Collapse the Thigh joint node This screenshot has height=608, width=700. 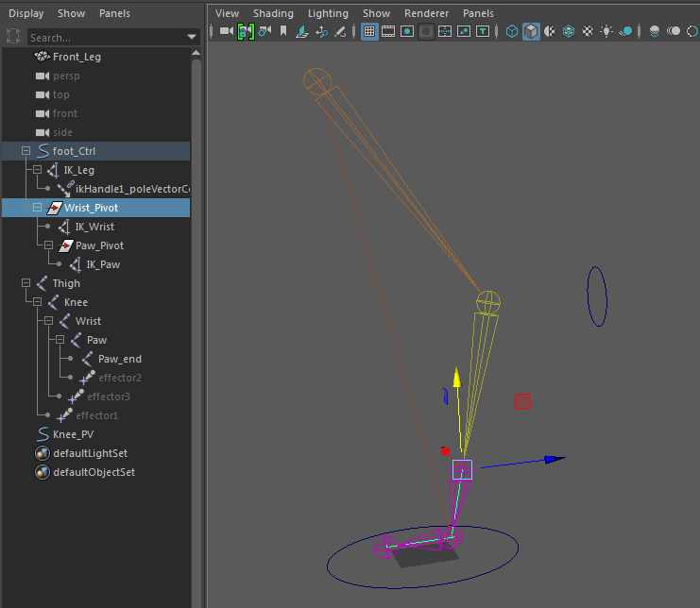pos(26,283)
